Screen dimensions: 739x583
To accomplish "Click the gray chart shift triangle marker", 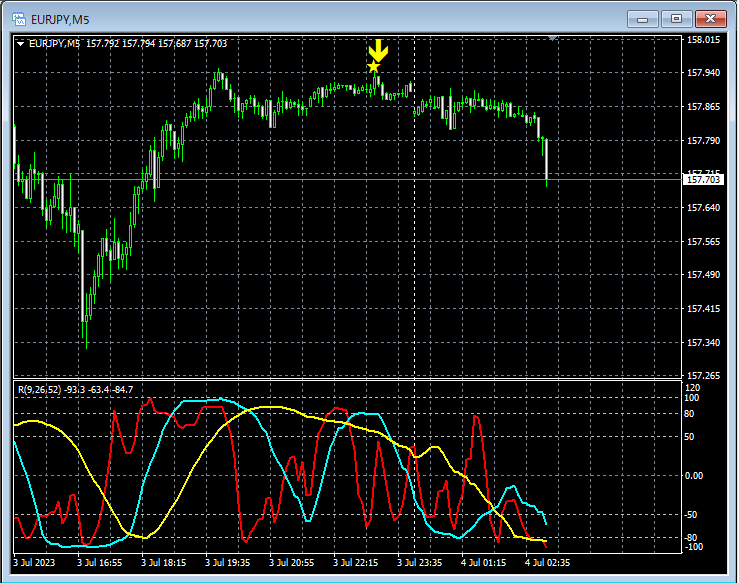I will pyautogui.click(x=552, y=38).
